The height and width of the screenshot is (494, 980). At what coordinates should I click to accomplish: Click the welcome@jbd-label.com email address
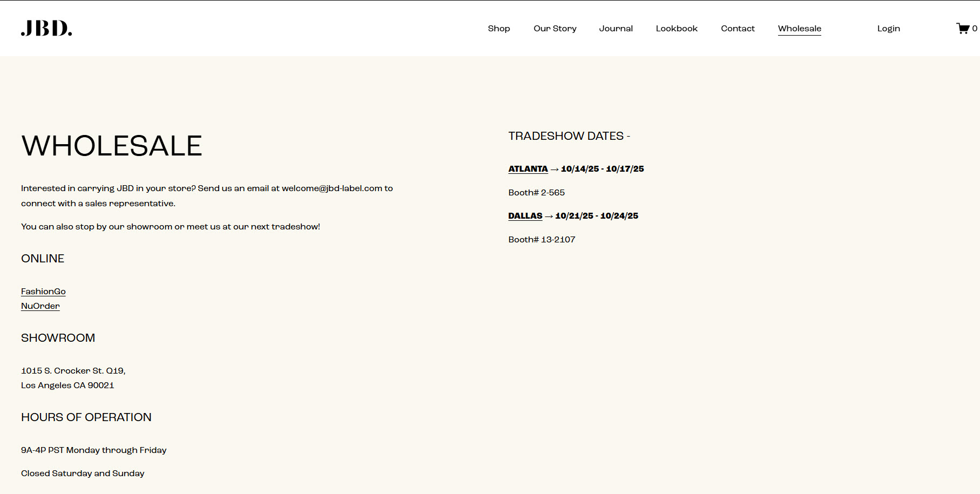[332, 188]
